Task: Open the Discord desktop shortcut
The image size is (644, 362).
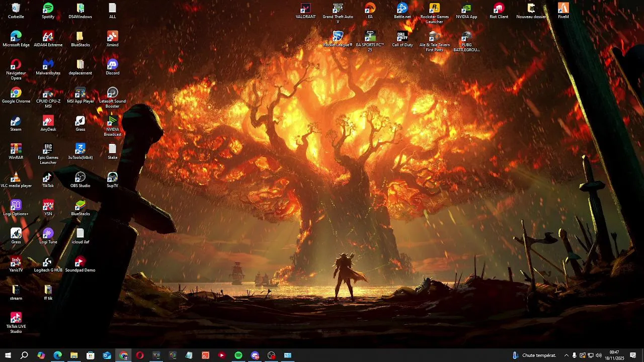Action: 113,67
